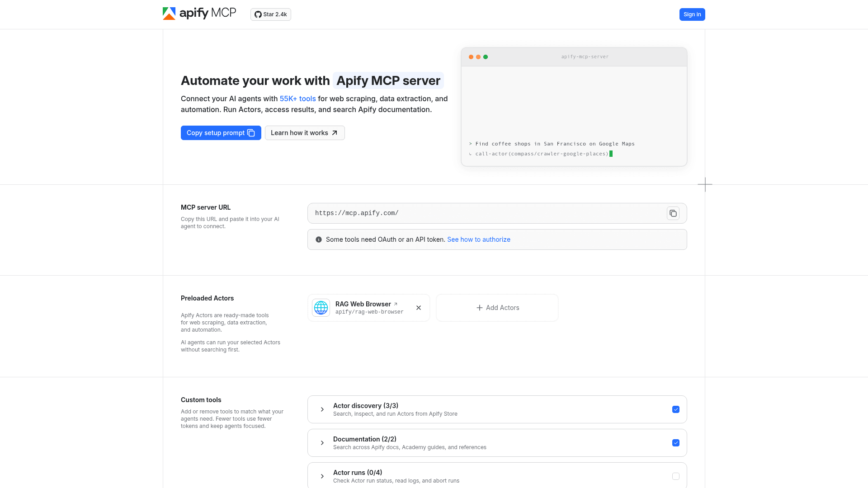
Task: Copy MCP server URL with copy icon
Action: pyautogui.click(x=673, y=213)
